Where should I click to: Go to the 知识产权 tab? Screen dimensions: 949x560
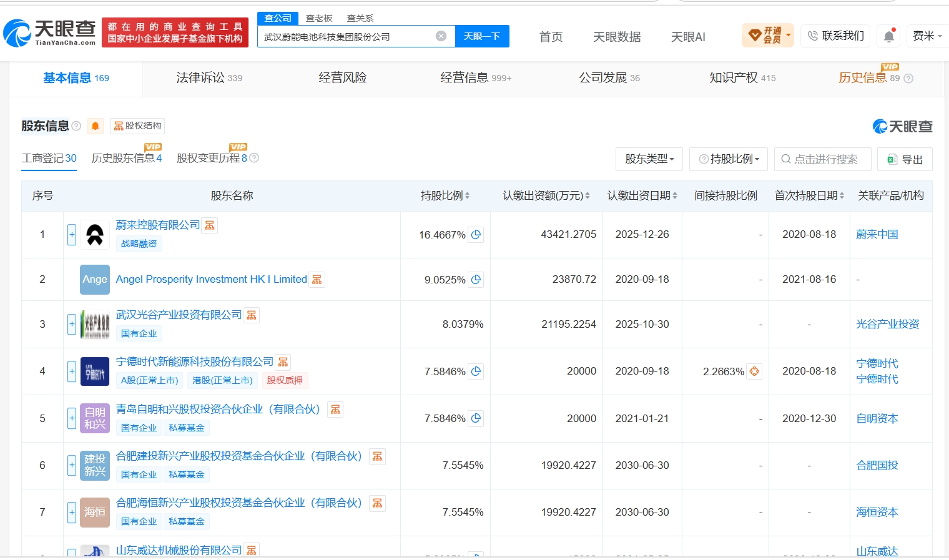tap(742, 78)
